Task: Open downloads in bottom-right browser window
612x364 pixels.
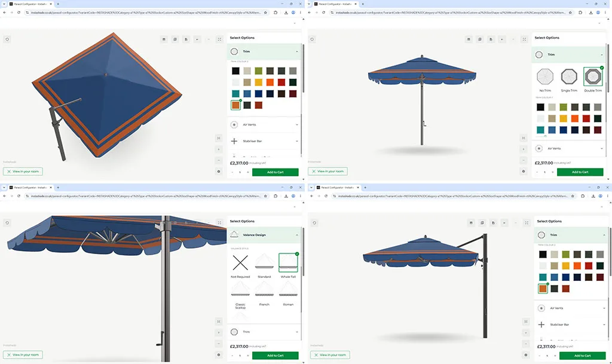Action: (593, 196)
